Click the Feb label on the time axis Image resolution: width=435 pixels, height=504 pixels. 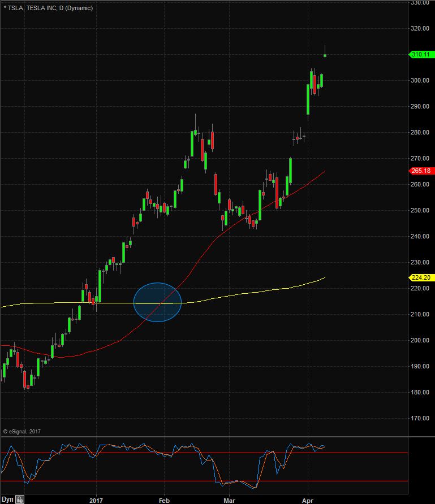point(164,501)
